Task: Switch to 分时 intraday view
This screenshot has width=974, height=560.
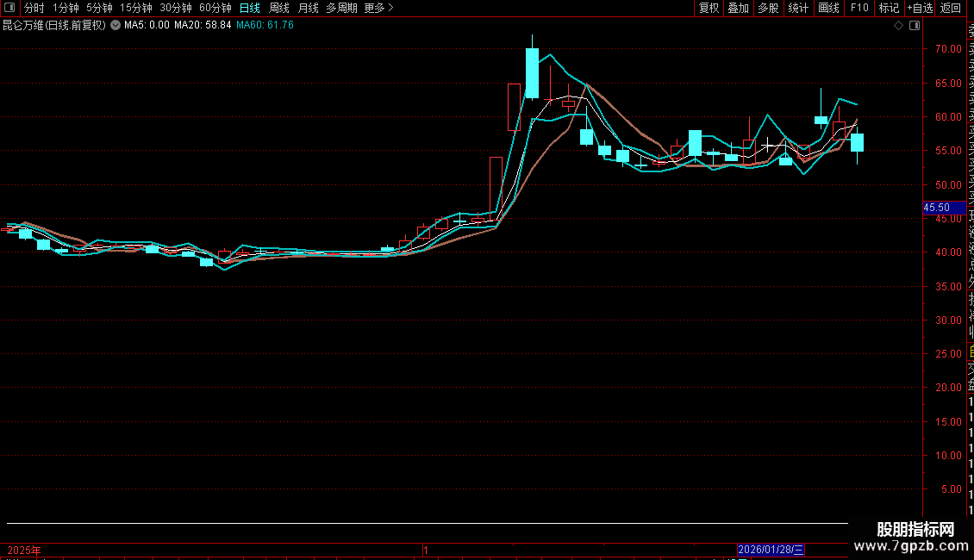Action: pos(34,8)
